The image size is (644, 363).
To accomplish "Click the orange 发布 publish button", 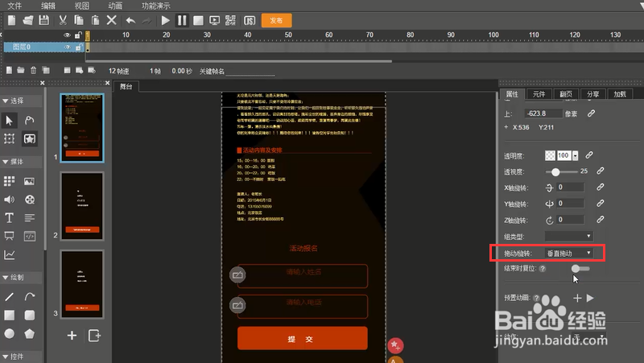I will [x=276, y=21].
